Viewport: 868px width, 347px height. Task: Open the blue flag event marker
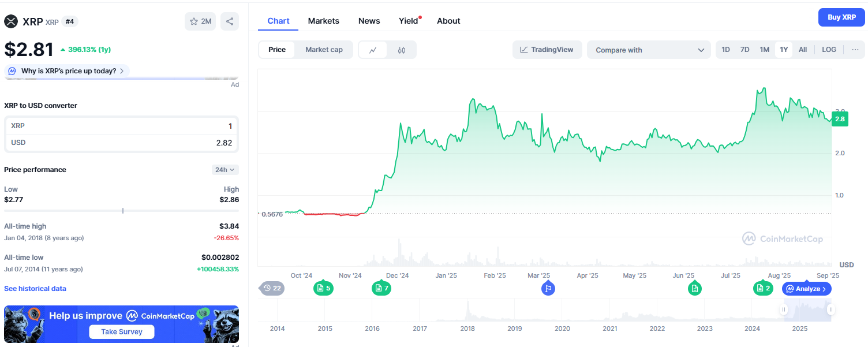coord(548,288)
